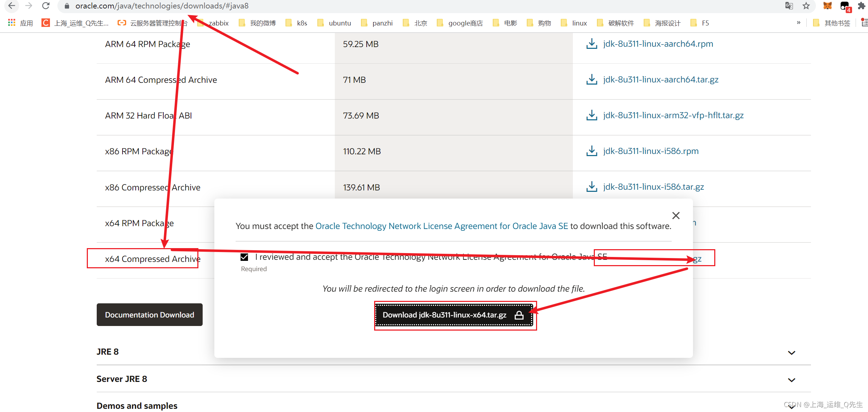Go back using the browser back arrow

click(x=12, y=6)
